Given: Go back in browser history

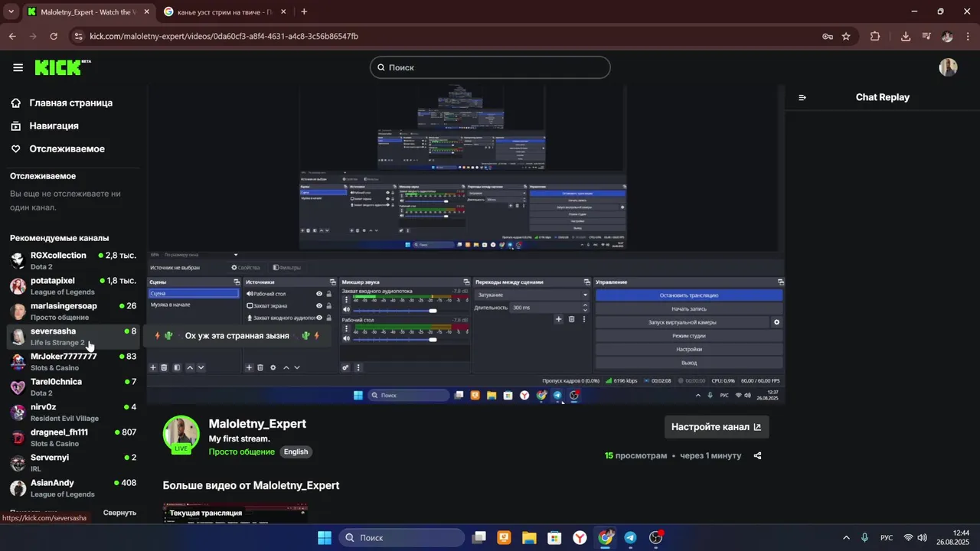Looking at the screenshot, I should pyautogui.click(x=12, y=36).
